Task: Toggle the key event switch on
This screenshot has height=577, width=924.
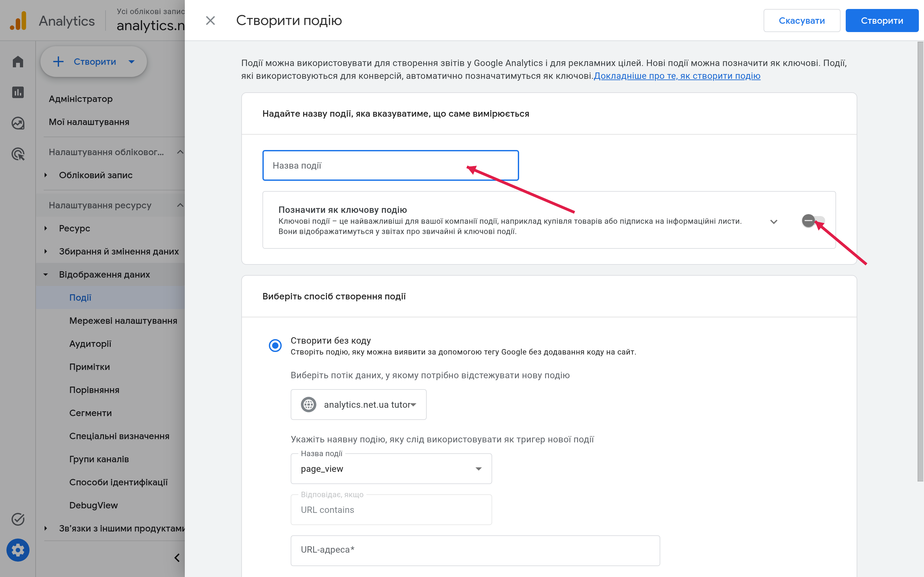Action: [813, 221]
